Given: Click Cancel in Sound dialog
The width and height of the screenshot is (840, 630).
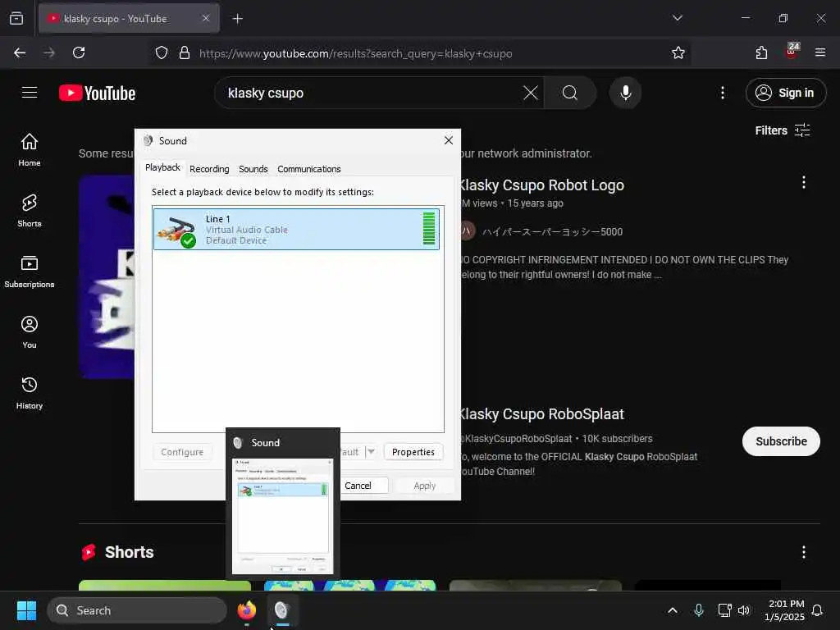Looking at the screenshot, I should click(x=358, y=486).
